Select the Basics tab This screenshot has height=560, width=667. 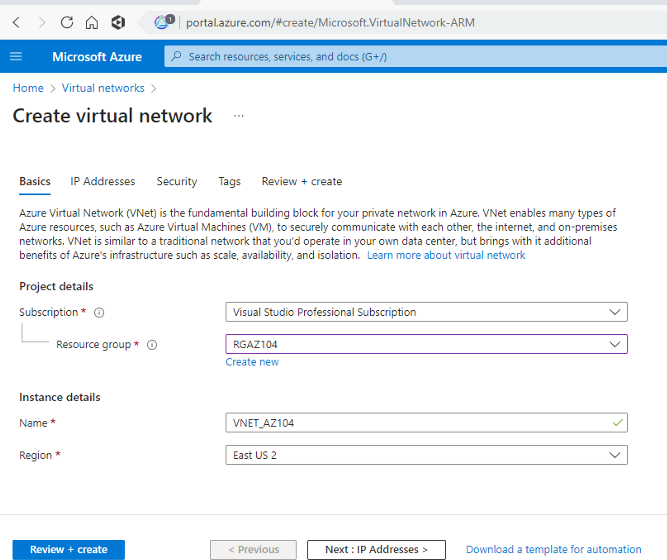[x=35, y=181]
